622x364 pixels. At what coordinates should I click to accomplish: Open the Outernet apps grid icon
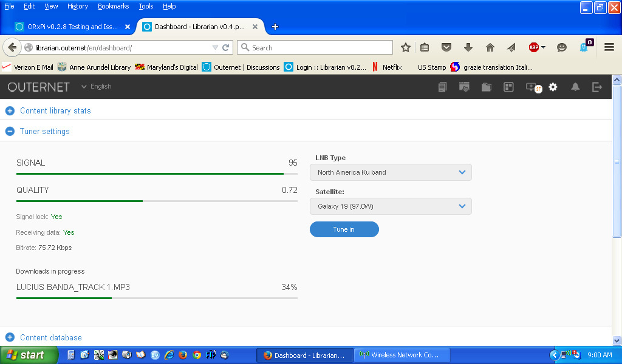pyautogui.click(x=508, y=87)
